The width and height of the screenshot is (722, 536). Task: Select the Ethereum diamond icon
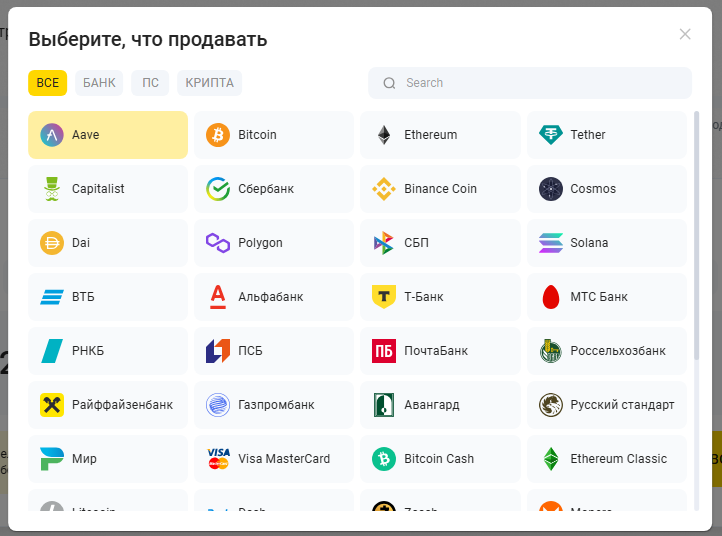(384, 135)
